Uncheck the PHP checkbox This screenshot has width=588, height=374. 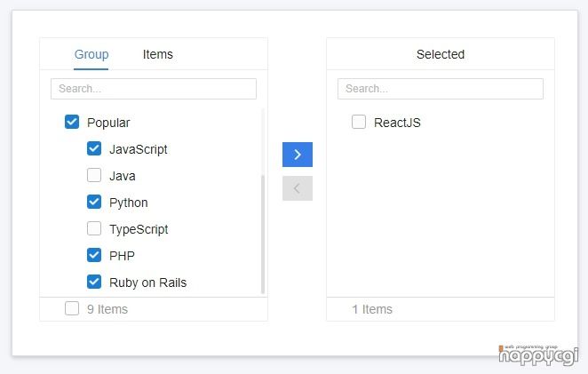point(94,255)
